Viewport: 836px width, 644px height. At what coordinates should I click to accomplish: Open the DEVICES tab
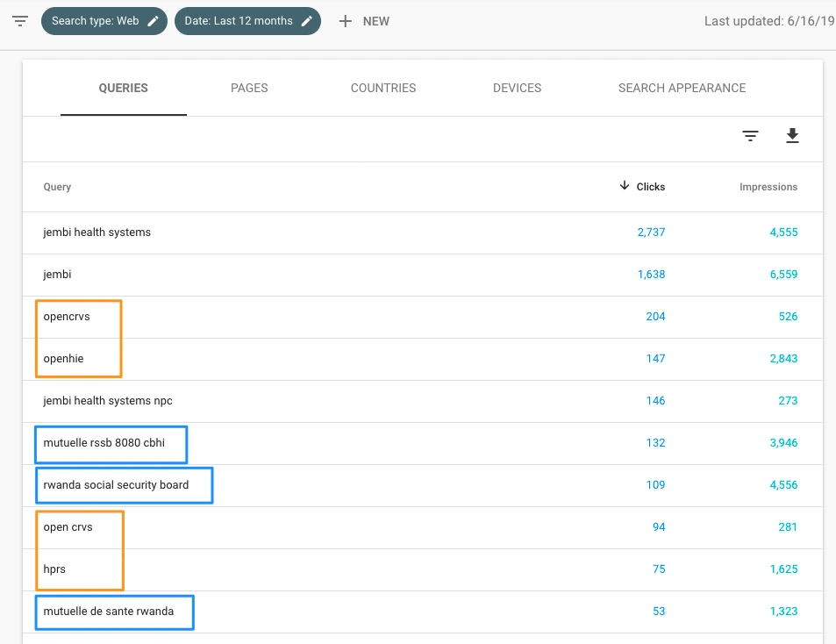click(x=518, y=88)
